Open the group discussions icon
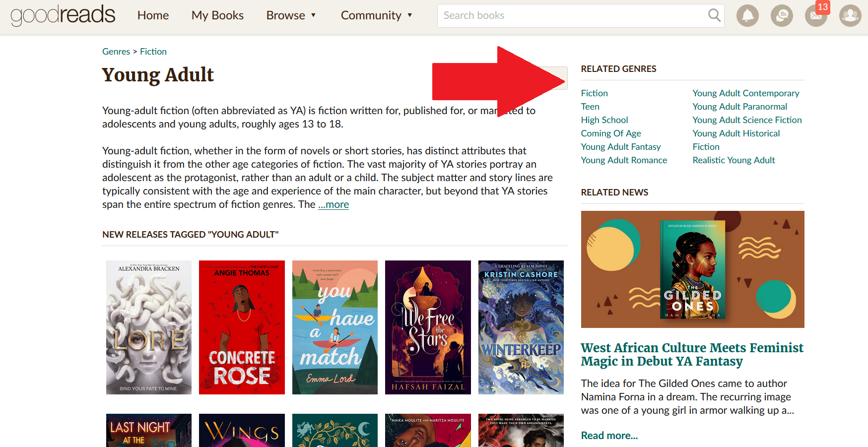The width and height of the screenshot is (868, 447). [782, 15]
